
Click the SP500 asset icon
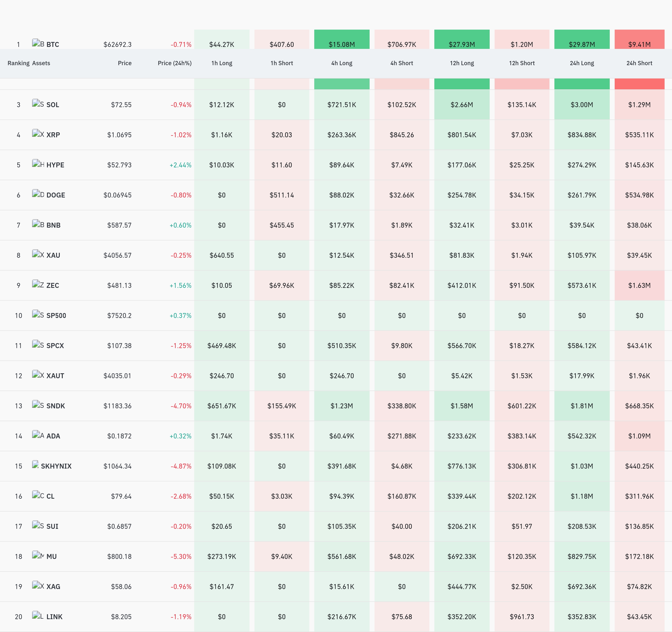(x=38, y=314)
